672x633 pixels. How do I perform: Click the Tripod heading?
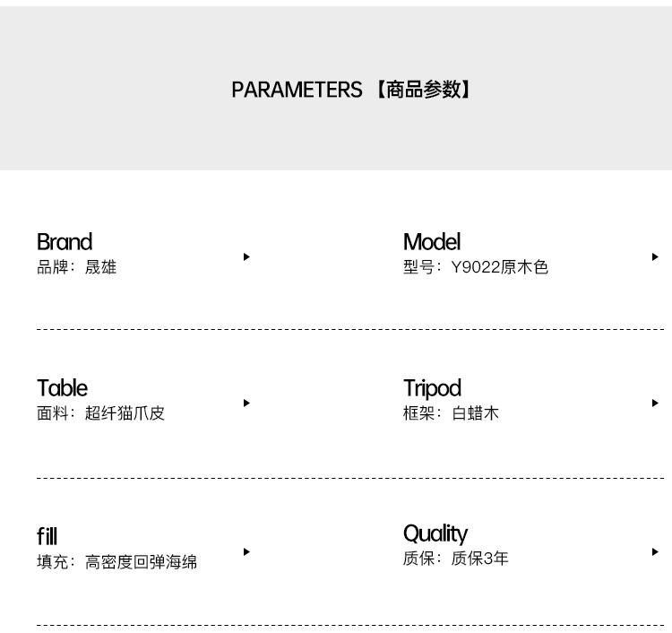[432, 388]
